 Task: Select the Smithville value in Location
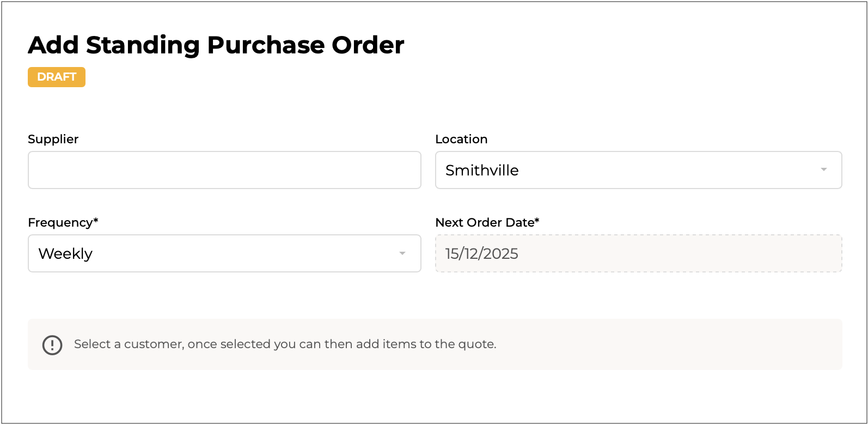pos(482,170)
